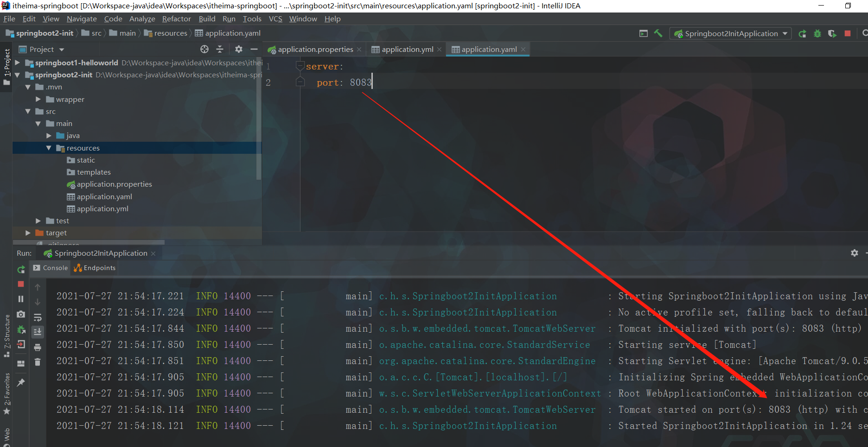Rerun Springboot2InitApplication from top toolbar
868x447 pixels.
[x=802, y=33]
